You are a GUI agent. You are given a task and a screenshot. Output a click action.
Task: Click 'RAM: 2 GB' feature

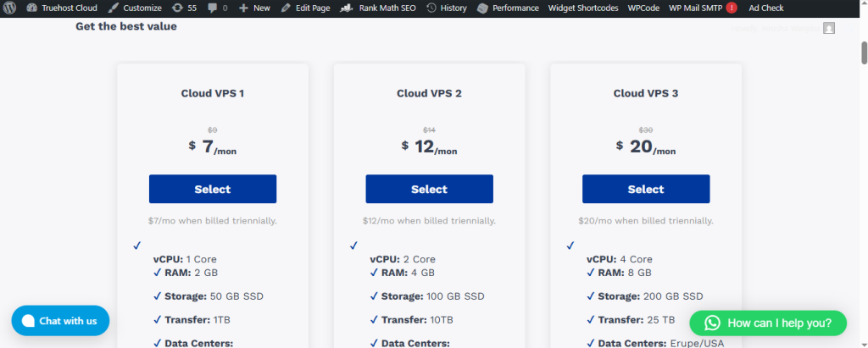coord(186,273)
